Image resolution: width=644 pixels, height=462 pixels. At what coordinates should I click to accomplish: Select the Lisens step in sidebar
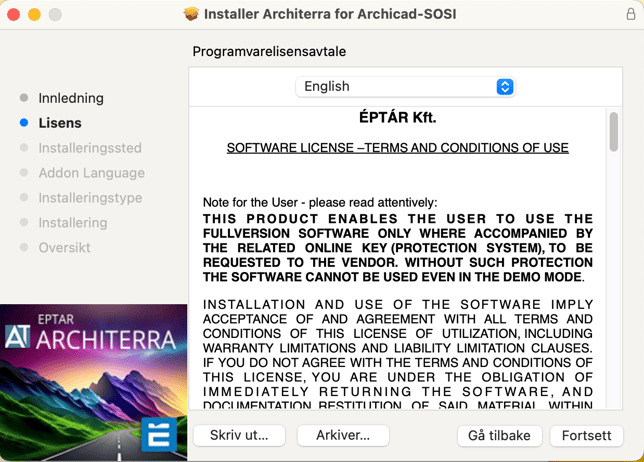pyautogui.click(x=60, y=123)
